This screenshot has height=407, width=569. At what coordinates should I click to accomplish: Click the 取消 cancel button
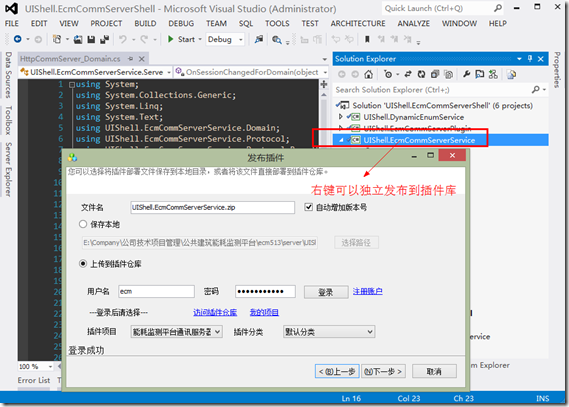pos(434,371)
